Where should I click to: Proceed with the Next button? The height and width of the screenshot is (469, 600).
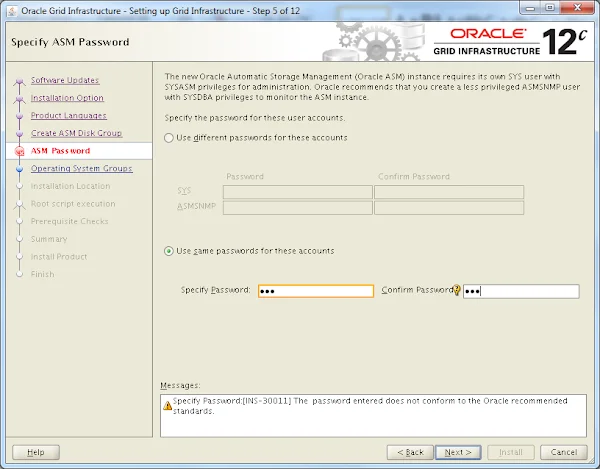pos(458,452)
